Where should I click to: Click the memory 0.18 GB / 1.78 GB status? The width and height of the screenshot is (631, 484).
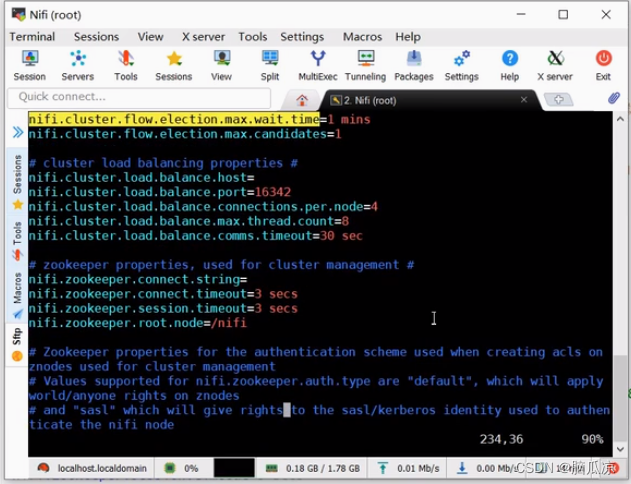click(313, 468)
